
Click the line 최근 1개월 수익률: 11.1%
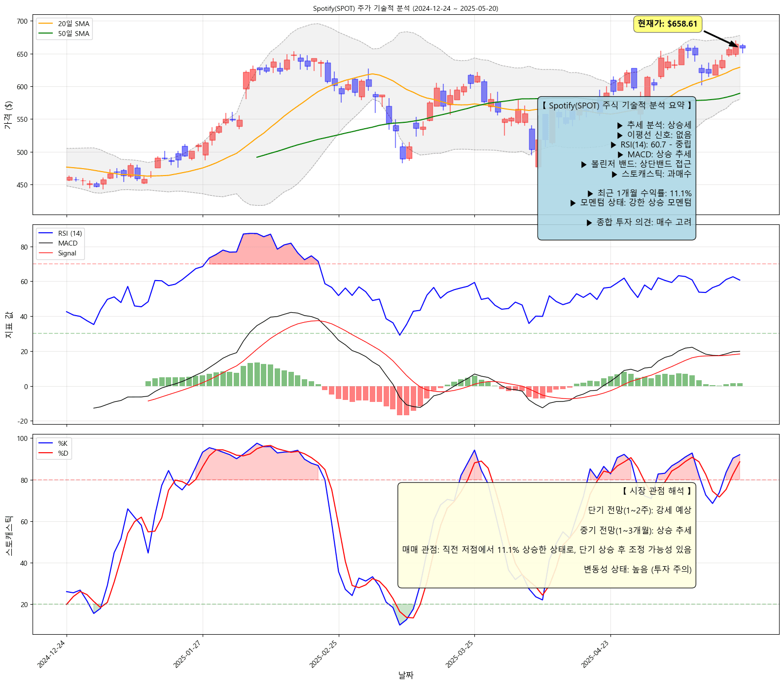click(640, 193)
